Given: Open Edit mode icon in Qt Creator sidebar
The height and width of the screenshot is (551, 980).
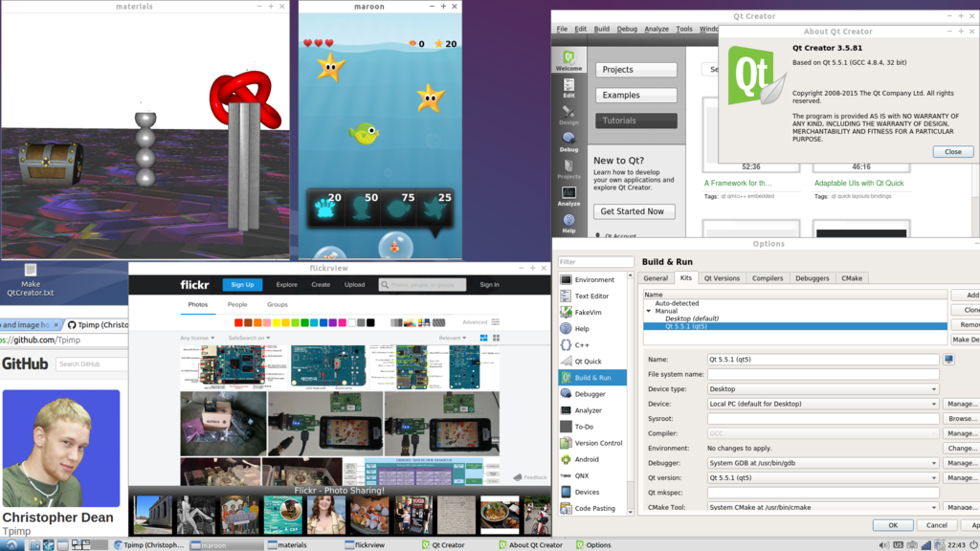Looking at the screenshot, I should (568, 88).
